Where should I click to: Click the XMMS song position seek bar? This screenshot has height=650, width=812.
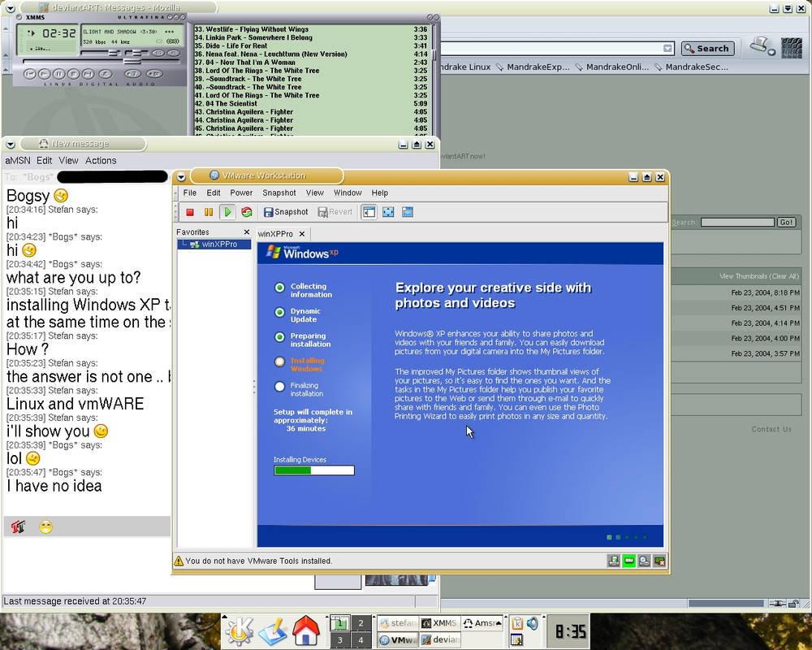tap(101, 61)
